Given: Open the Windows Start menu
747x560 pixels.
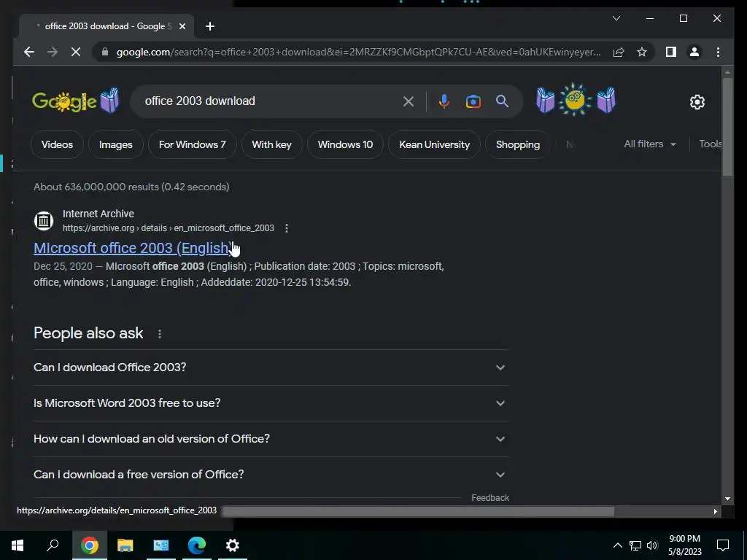Looking at the screenshot, I should click(x=18, y=545).
